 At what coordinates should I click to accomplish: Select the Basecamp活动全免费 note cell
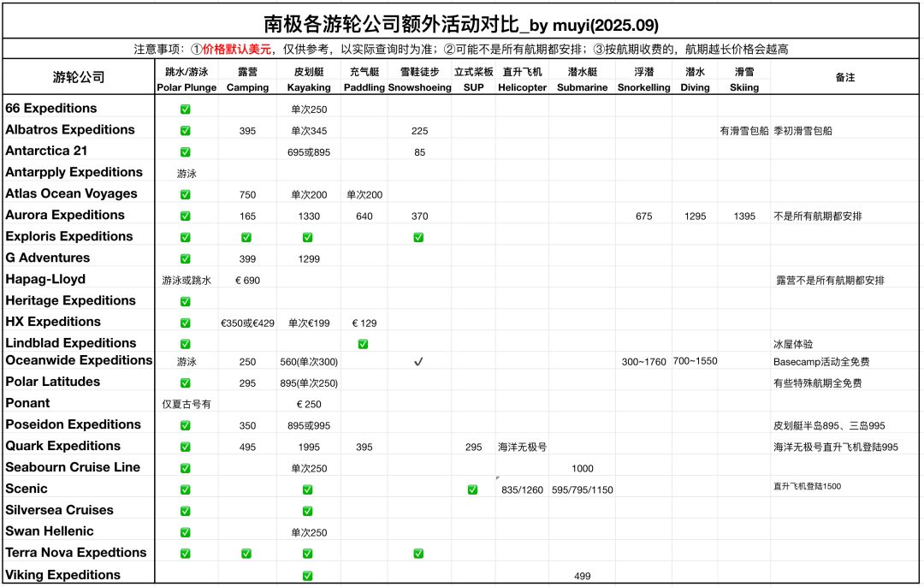pyautogui.click(x=821, y=362)
